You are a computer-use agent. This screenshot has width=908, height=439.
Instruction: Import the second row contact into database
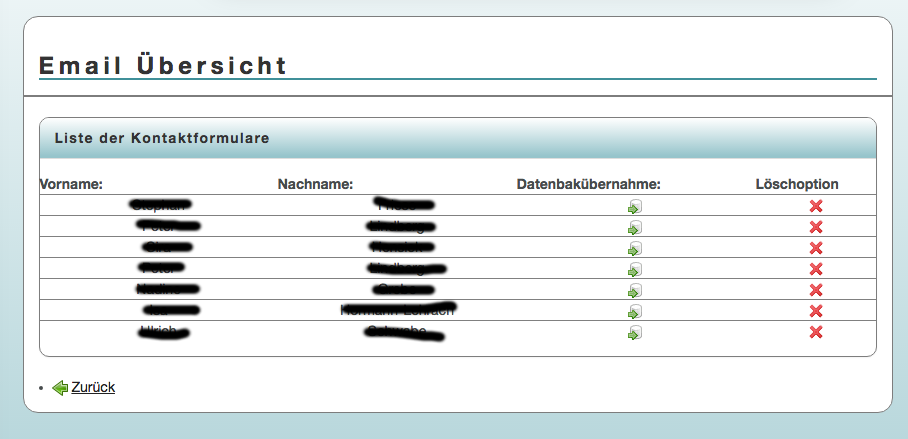(634, 227)
